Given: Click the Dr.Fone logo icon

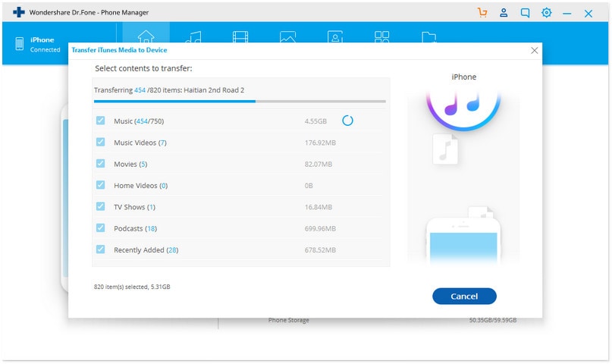Looking at the screenshot, I should pos(19,12).
